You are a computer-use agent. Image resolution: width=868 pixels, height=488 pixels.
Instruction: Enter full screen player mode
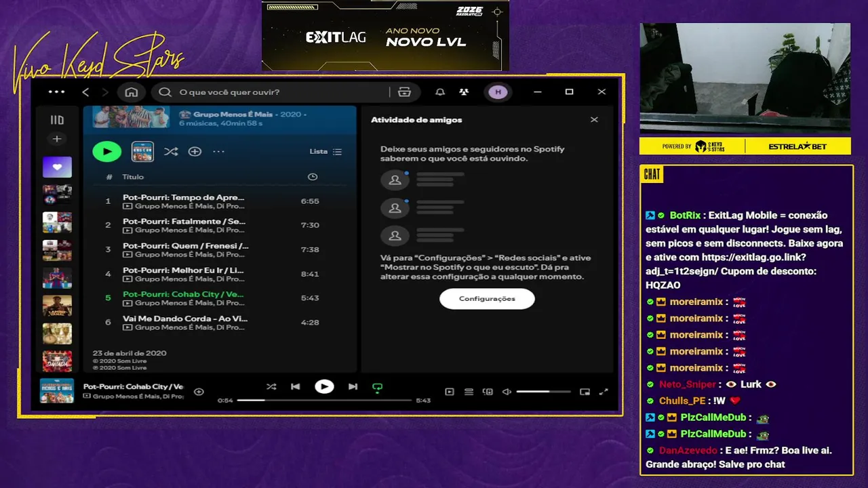tap(604, 392)
